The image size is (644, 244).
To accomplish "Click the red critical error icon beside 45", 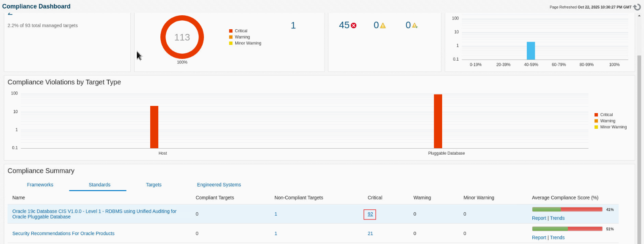I will [x=354, y=25].
